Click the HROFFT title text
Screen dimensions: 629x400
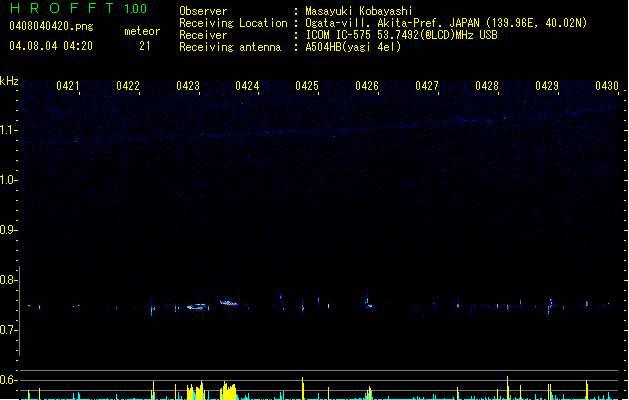click(62, 9)
